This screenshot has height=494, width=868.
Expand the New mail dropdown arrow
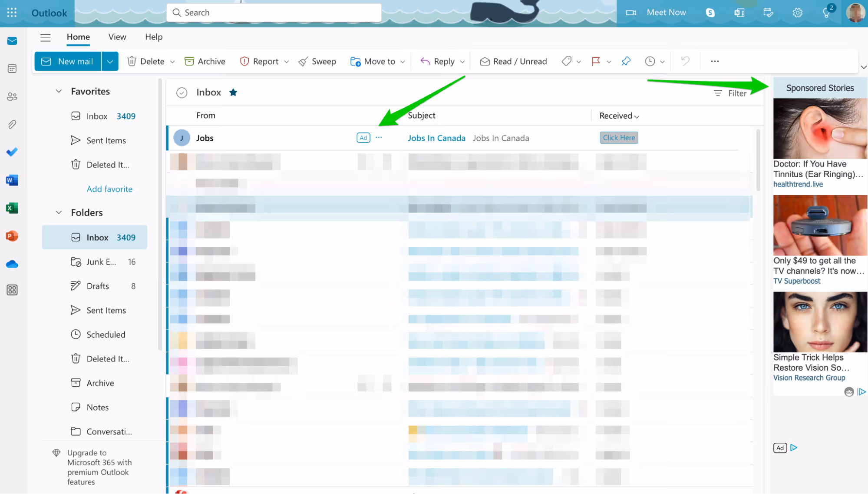(110, 61)
